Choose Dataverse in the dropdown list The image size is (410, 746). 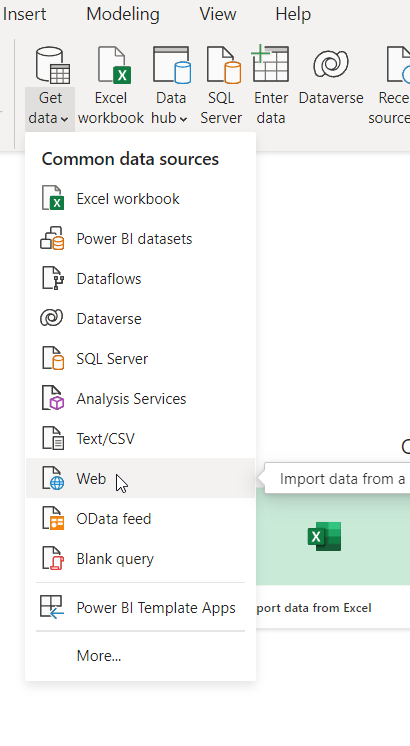[x=141, y=318]
